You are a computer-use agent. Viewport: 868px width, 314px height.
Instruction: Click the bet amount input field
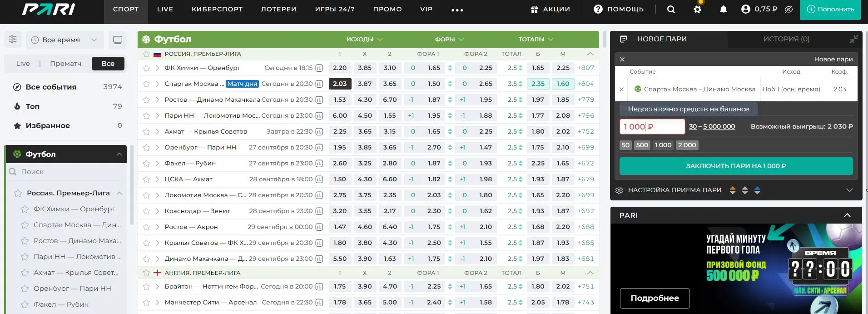652,127
